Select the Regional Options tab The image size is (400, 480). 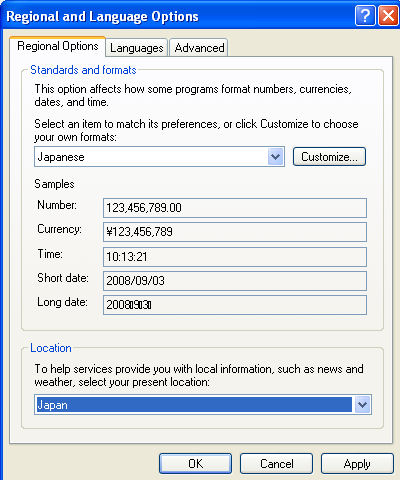(58, 46)
